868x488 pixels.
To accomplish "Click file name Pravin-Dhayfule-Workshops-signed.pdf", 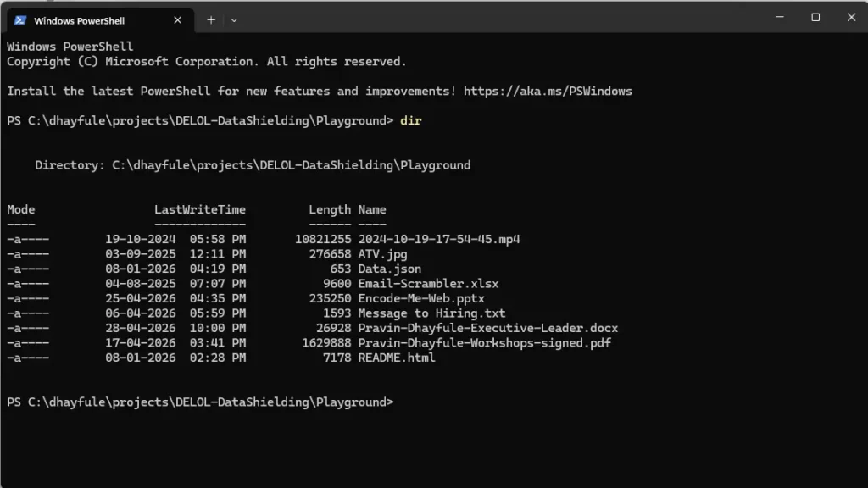I will [x=484, y=343].
